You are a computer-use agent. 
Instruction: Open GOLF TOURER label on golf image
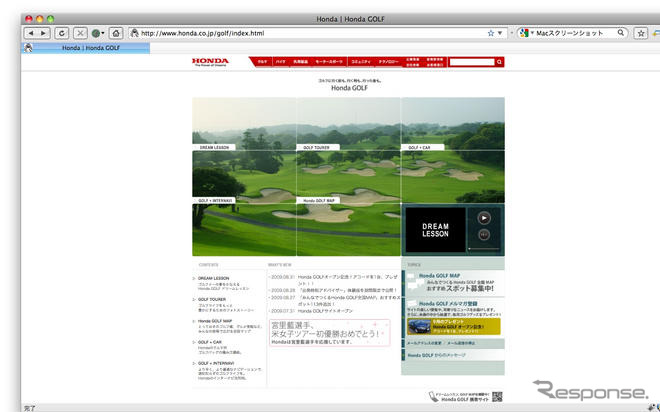pos(318,147)
